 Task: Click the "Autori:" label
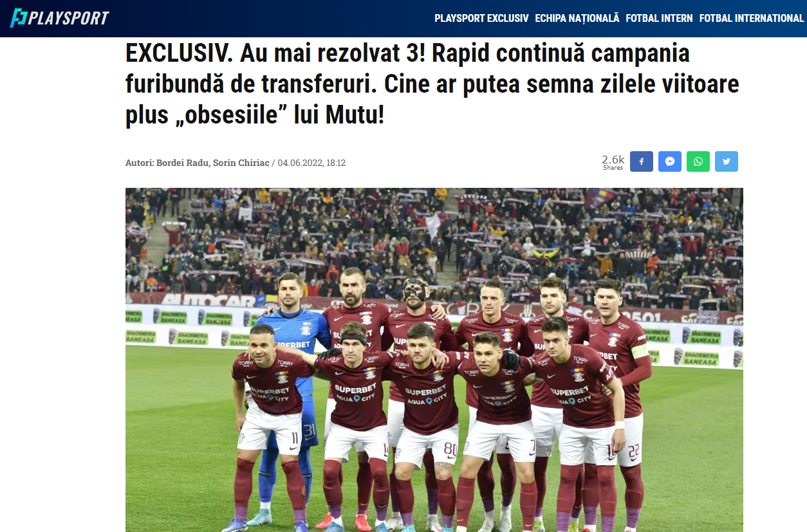click(x=140, y=163)
